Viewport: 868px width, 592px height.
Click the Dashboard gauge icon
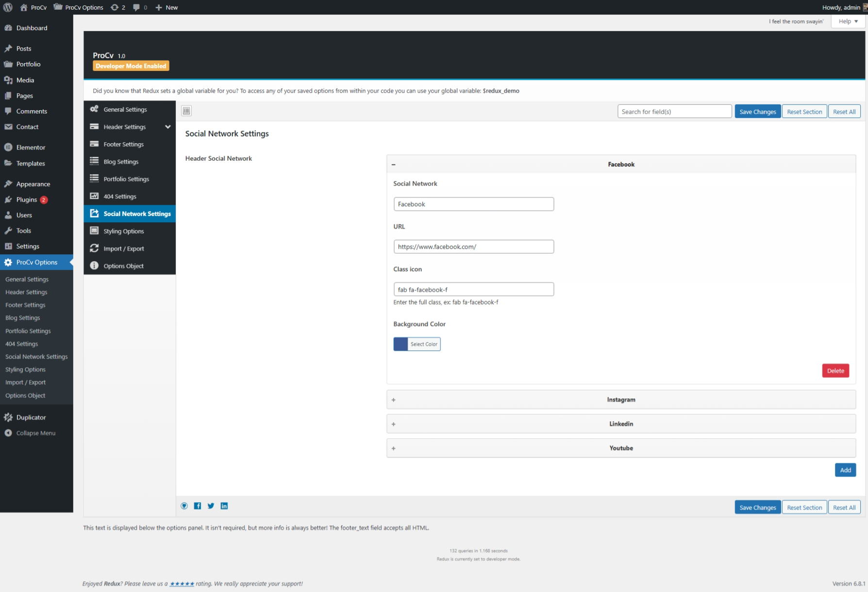(x=8, y=28)
